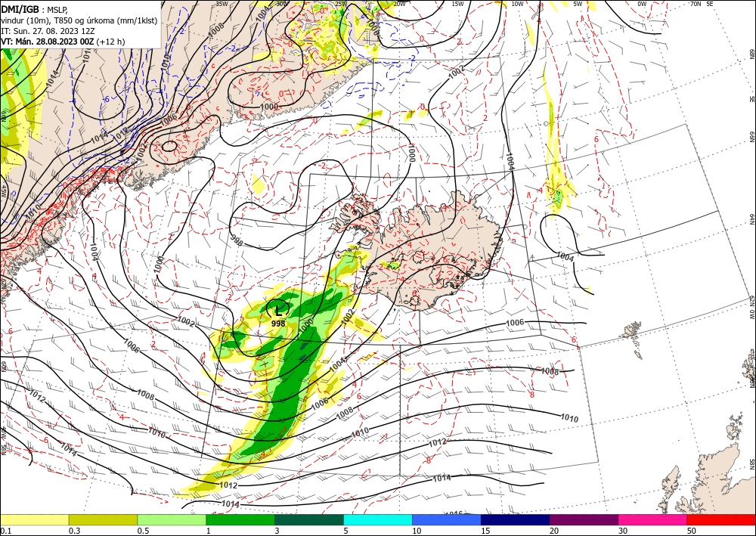Click the 'VT: Mán. 28.08.2023 00Z' valid time
This screenshot has width=756, height=536.
click(x=47, y=42)
